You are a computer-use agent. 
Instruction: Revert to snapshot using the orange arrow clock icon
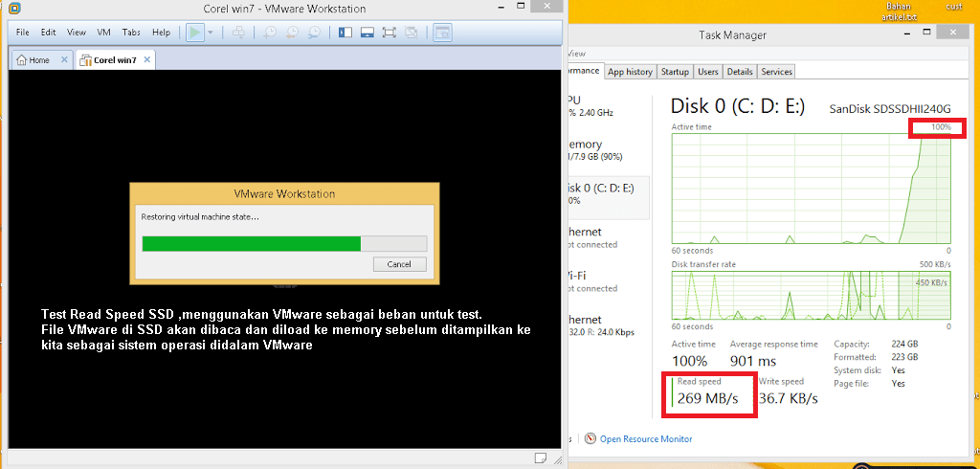[x=292, y=32]
